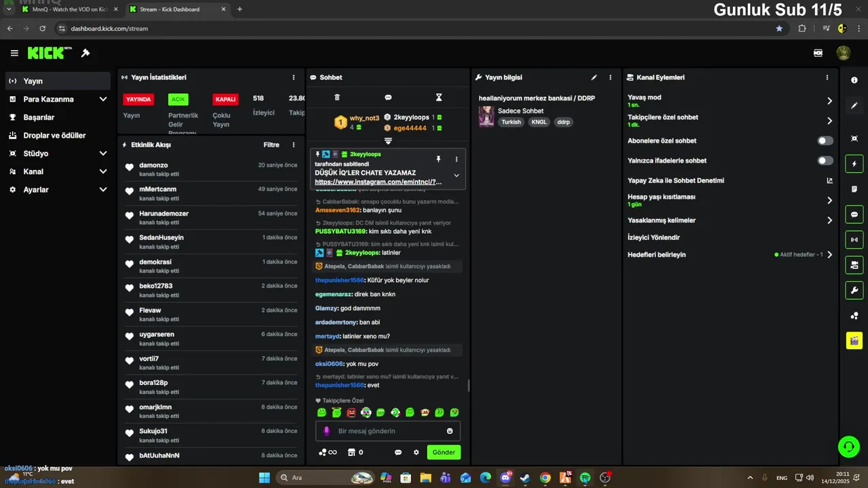Toggle Yalnızca ifadelerle sohbet switch

pos(825,161)
